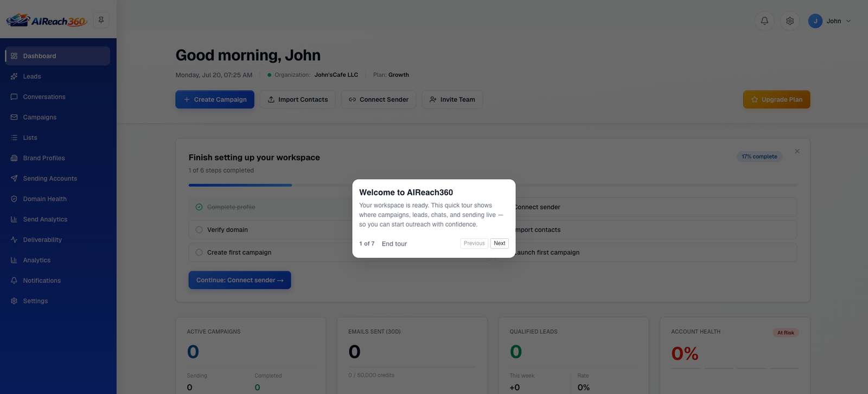Viewport: 868px width, 394px height.
Task: Click Next in welcome tour
Action: click(x=500, y=243)
